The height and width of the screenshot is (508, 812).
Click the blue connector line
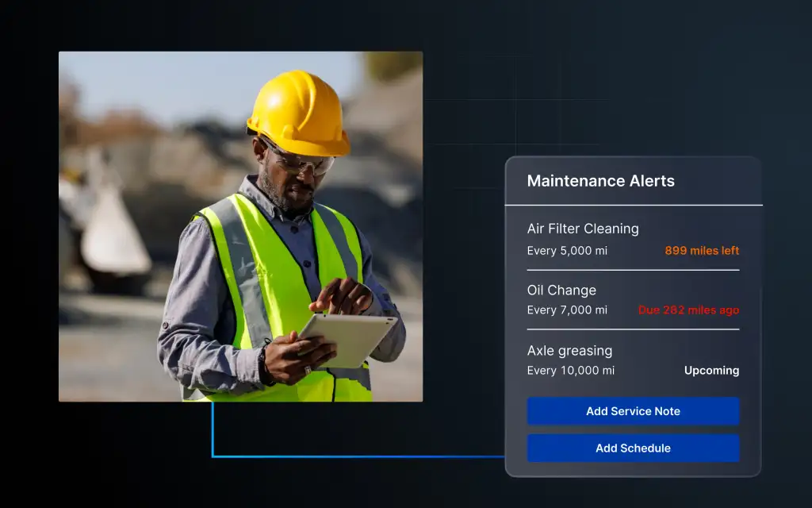(x=357, y=455)
